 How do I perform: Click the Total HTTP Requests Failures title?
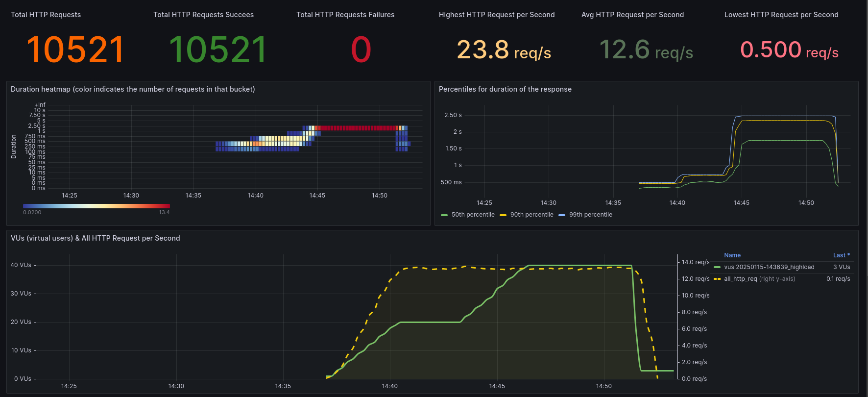[345, 15]
